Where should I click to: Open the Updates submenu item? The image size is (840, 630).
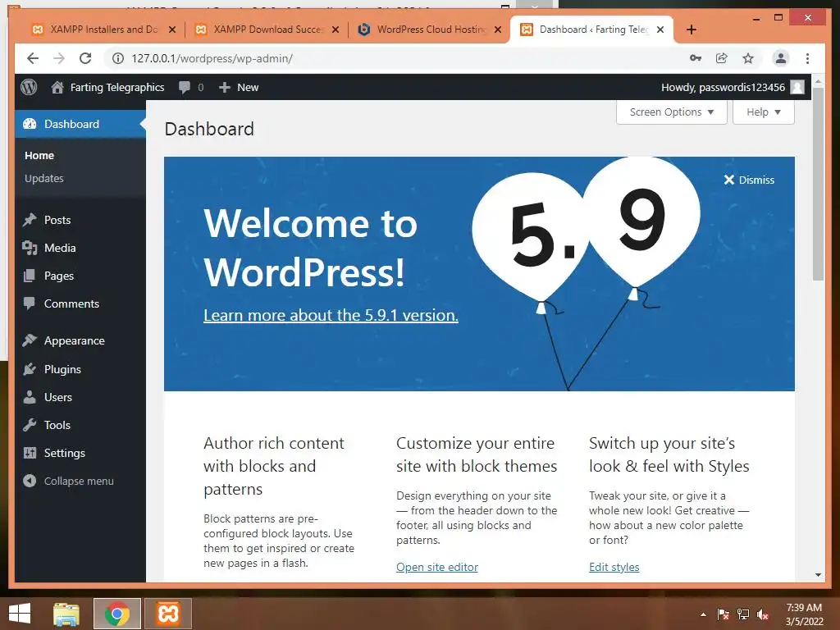[x=44, y=178]
